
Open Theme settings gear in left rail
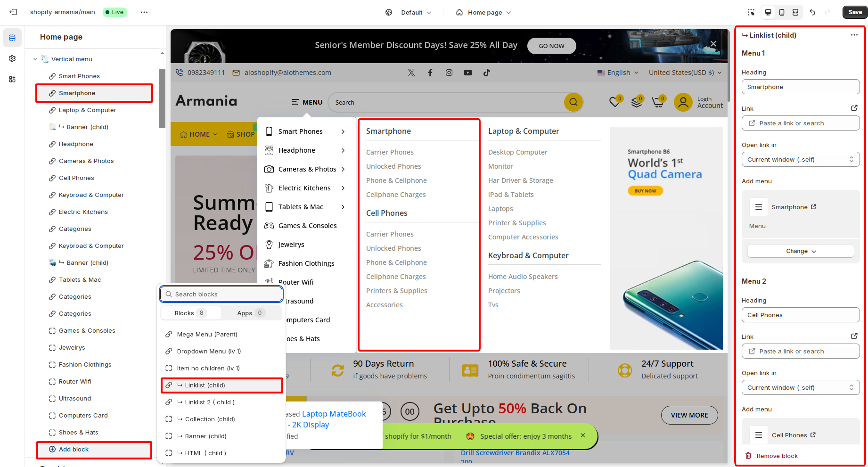(x=12, y=58)
